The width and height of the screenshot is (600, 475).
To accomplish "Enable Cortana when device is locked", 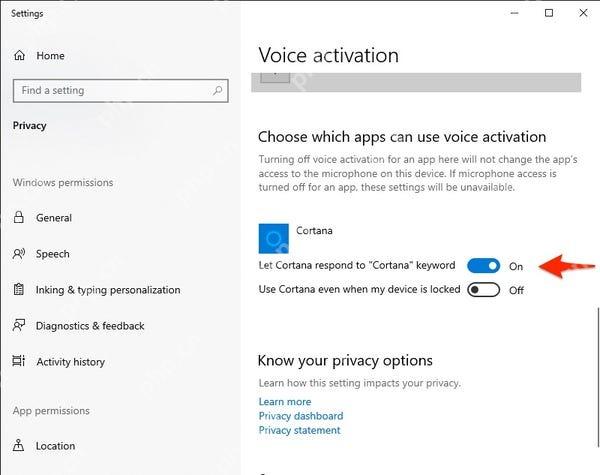I will point(484,290).
